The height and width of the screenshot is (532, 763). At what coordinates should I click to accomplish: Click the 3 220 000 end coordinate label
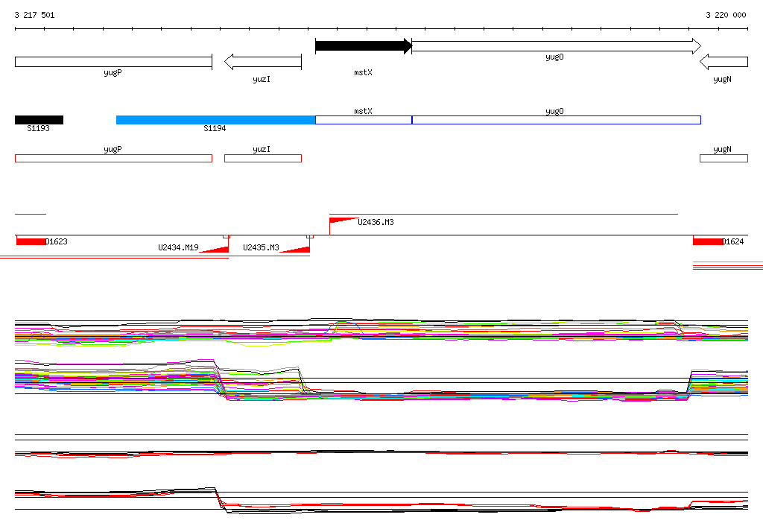click(726, 15)
